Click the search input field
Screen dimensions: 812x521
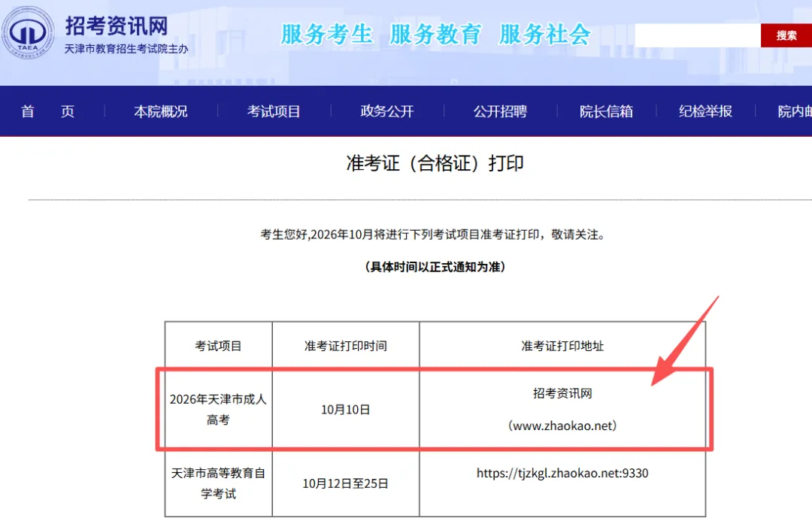pyautogui.click(x=698, y=35)
